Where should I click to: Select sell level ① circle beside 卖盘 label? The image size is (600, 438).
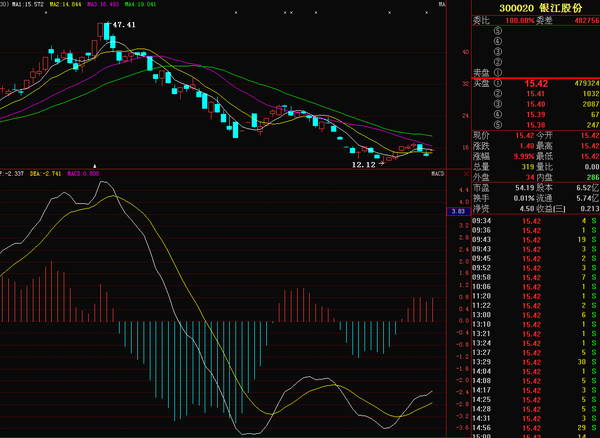point(497,72)
